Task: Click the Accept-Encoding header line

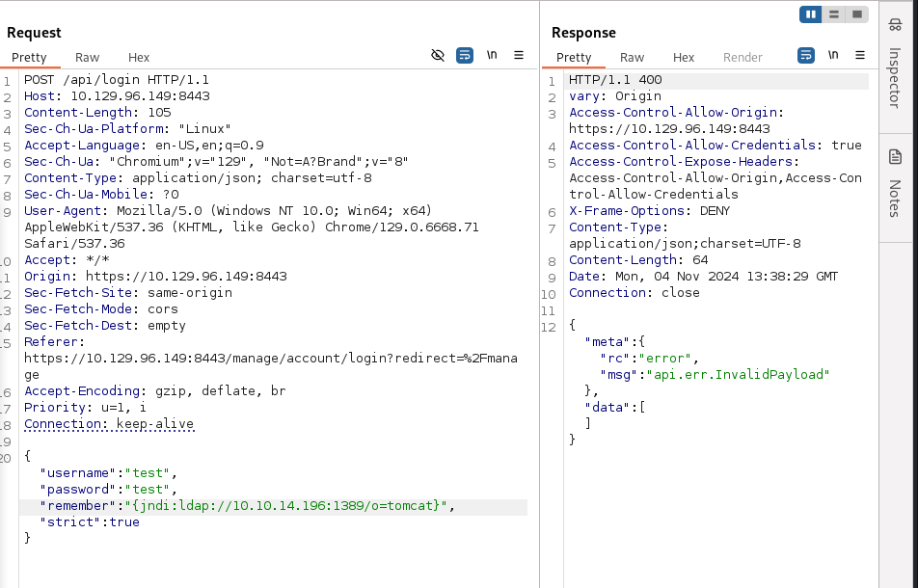Action: coord(154,390)
